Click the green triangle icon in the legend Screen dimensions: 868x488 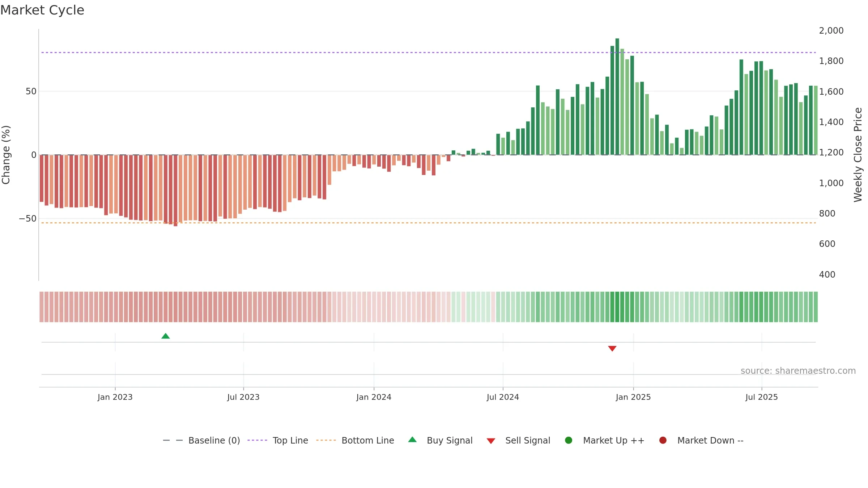(412, 440)
